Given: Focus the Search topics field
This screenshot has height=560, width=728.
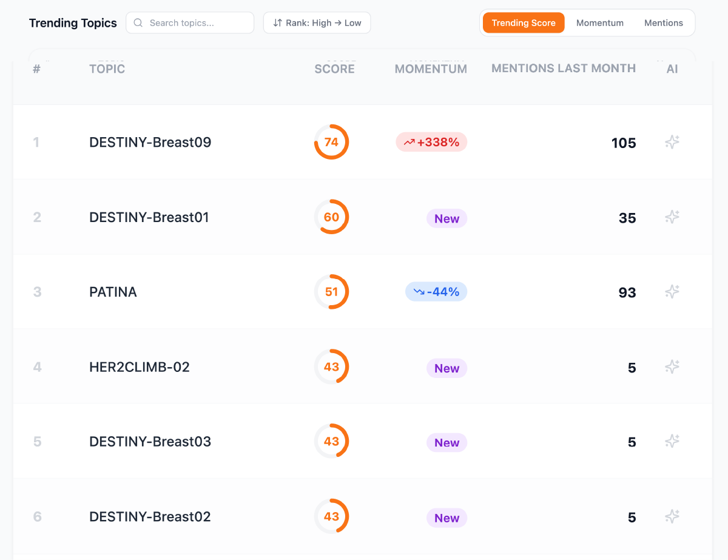Looking at the screenshot, I should (x=190, y=23).
